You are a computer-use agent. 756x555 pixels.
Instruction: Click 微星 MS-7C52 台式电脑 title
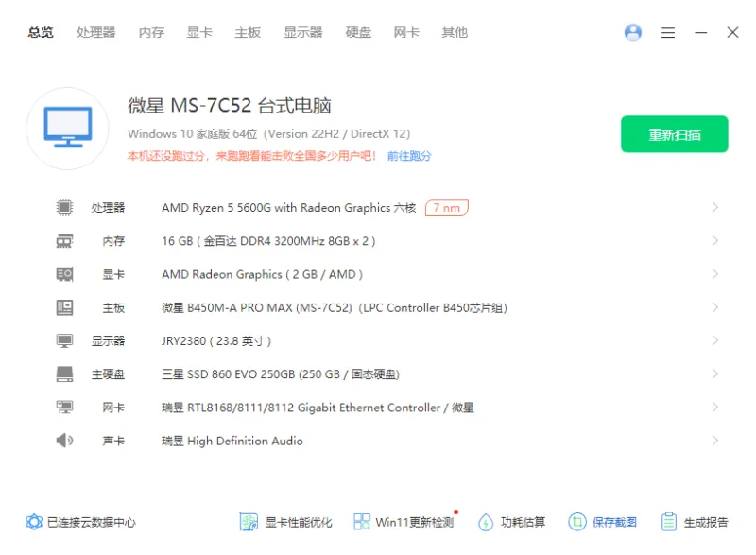pos(230,106)
